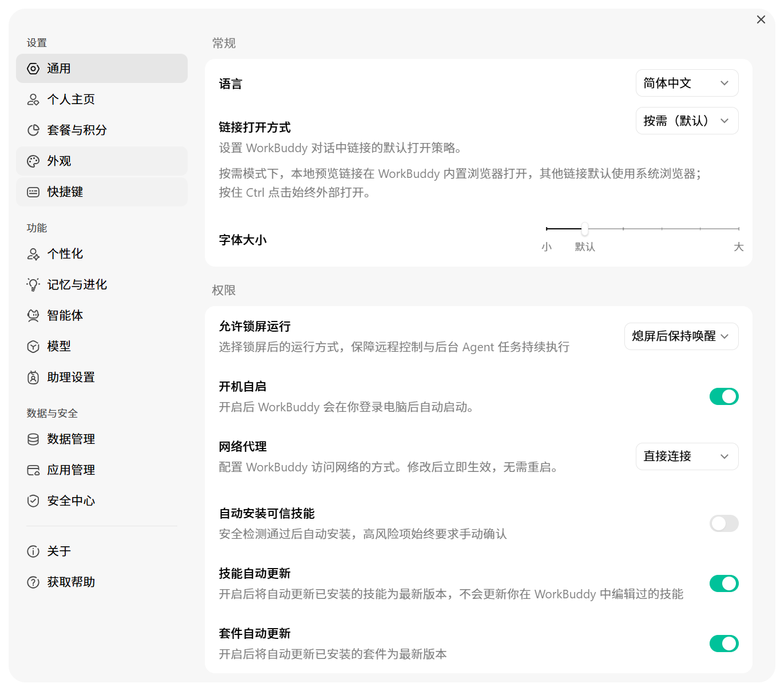Switch to the 外观 settings page
The height and width of the screenshot is (691, 784).
tap(102, 161)
